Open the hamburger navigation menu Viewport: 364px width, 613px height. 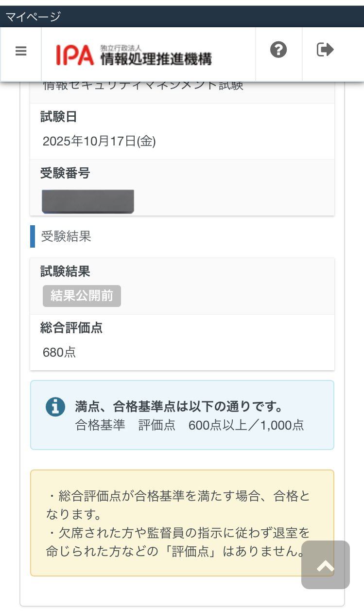tap(21, 51)
